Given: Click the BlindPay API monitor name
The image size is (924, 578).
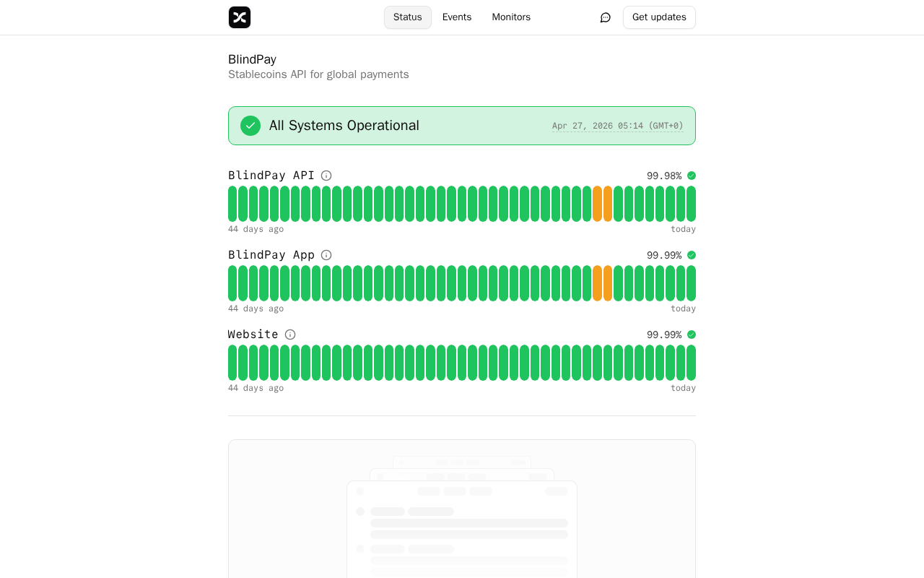Looking at the screenshot, I should click(x=271, y=176).
